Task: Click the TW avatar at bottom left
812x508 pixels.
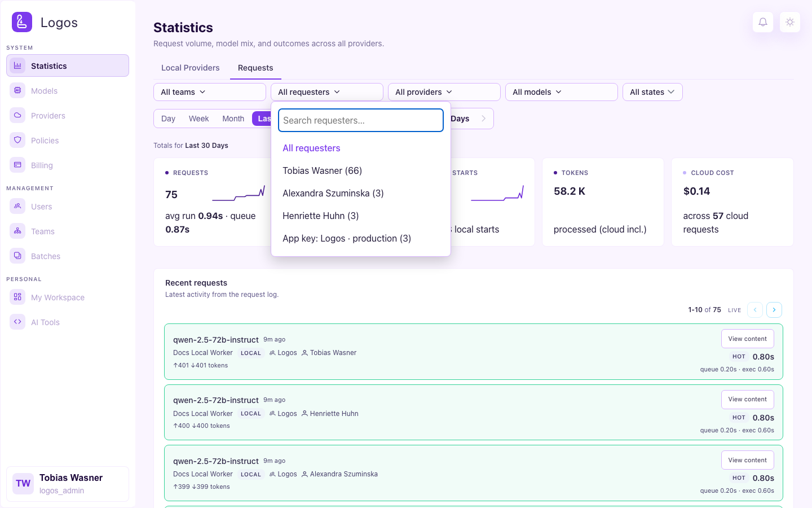Action: [x=23, y=484]
